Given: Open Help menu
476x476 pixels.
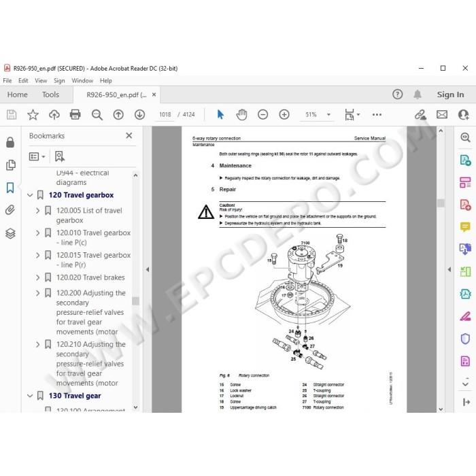Looking at the screenshot, I should (x=105, y=81).
